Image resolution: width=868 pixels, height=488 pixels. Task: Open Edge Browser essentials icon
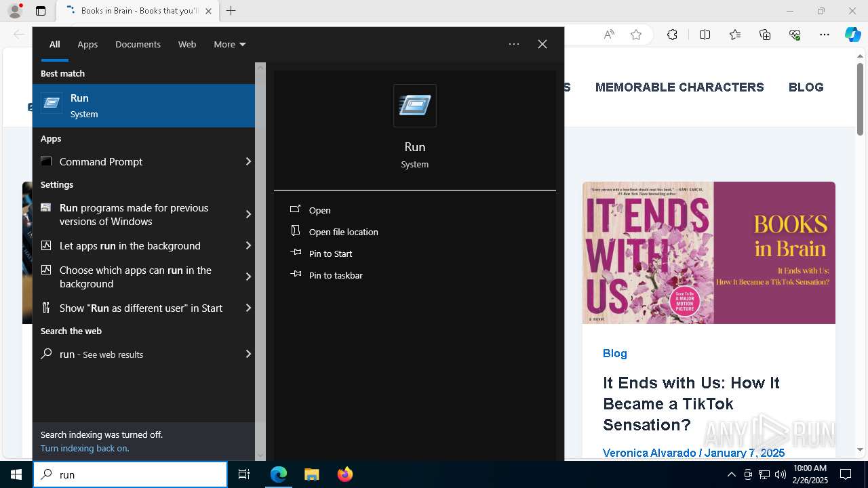click(x=795, y=35)
